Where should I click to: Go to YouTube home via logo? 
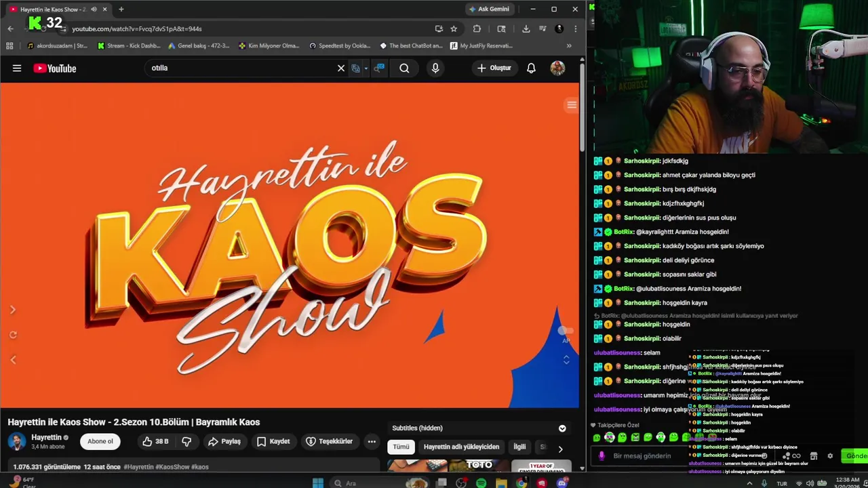pyautogui.click(x=55, y=68)
